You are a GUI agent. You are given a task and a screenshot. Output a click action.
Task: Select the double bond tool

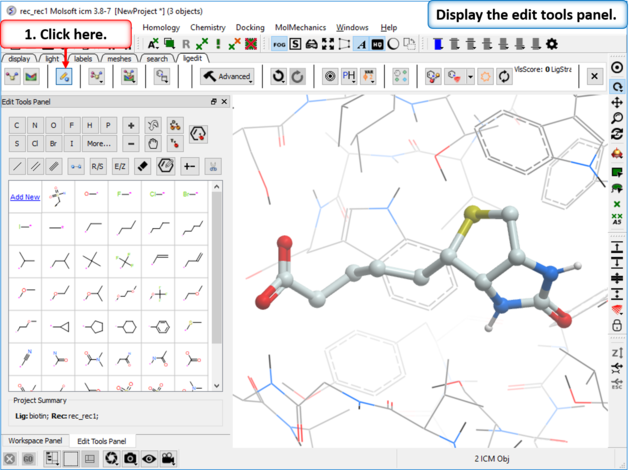point(36,166)
